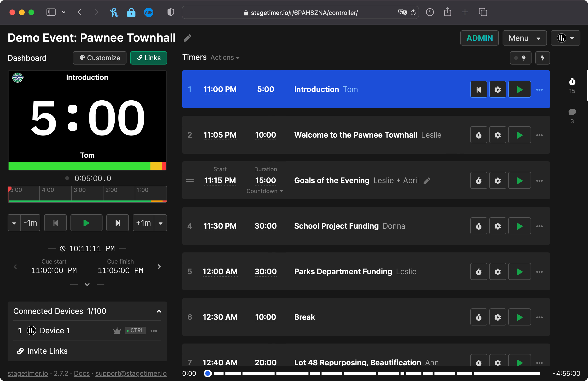Click the play button for Introduction timer

(519, 90)
